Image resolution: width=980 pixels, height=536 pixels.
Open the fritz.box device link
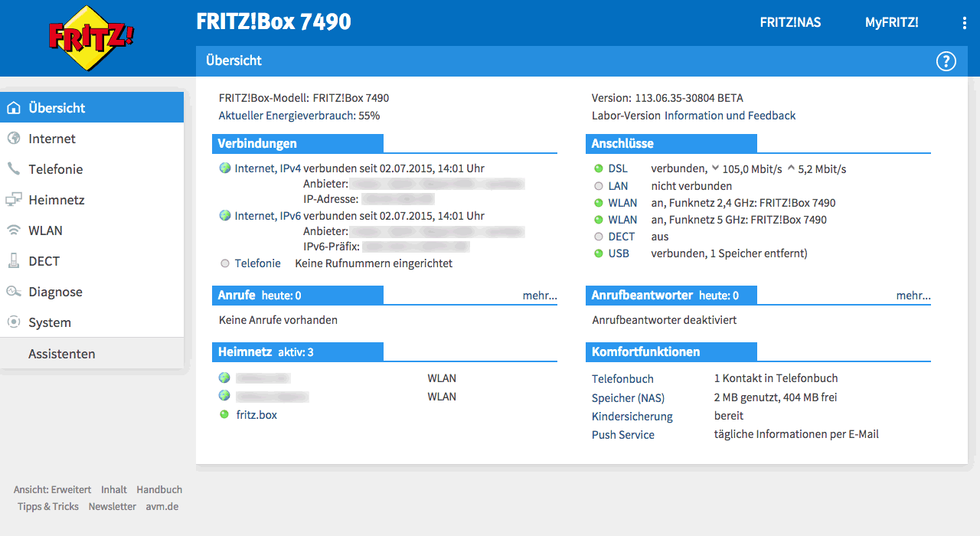coord(256,415)
